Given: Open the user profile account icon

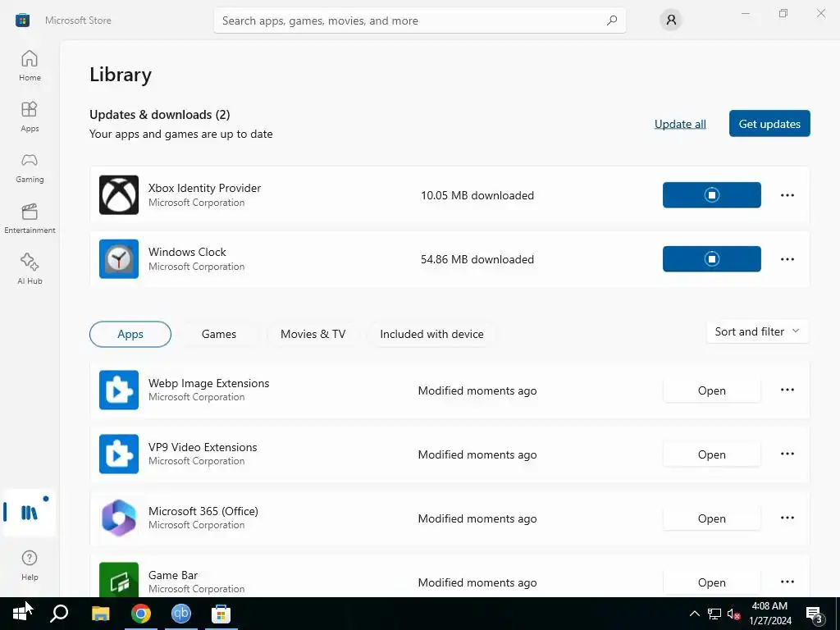Looking at the screenshot, I should pos(671,21).
